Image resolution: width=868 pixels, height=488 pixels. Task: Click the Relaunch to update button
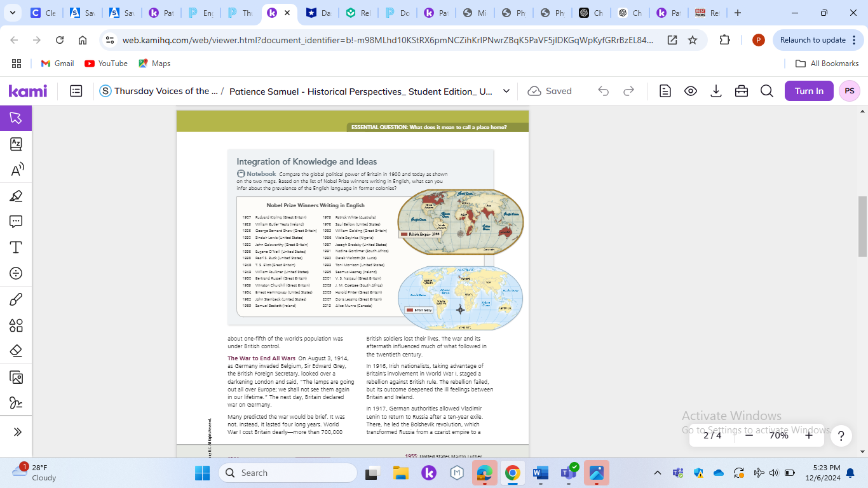[813, 40]
